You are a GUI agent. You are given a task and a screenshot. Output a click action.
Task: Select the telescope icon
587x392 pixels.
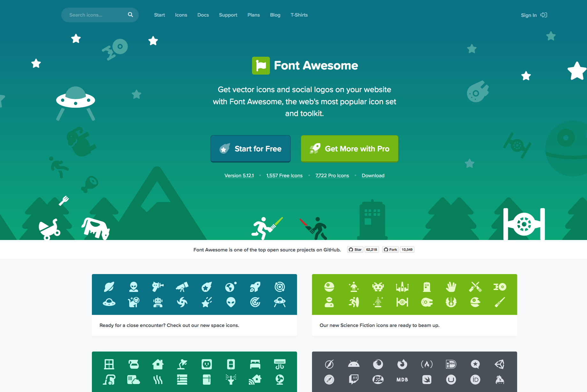tap(182, 287)
